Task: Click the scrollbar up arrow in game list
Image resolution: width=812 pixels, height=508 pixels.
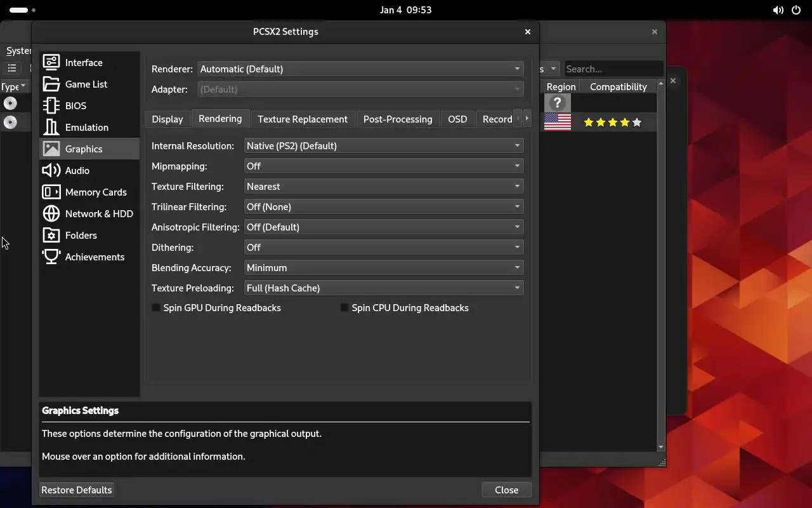Action: [x=661, y=83]
